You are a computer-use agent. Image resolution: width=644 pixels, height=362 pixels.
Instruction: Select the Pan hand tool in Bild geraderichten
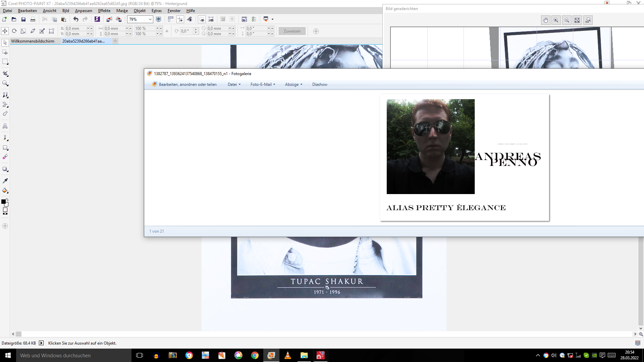[x=546, y=20]
